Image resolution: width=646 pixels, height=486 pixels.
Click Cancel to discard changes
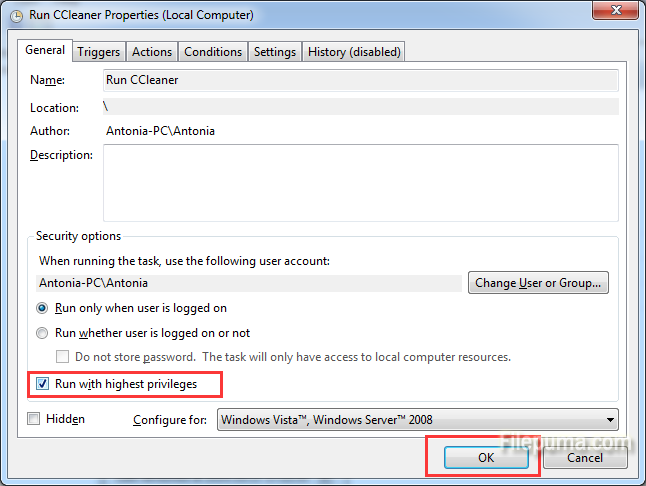(585, 458)
